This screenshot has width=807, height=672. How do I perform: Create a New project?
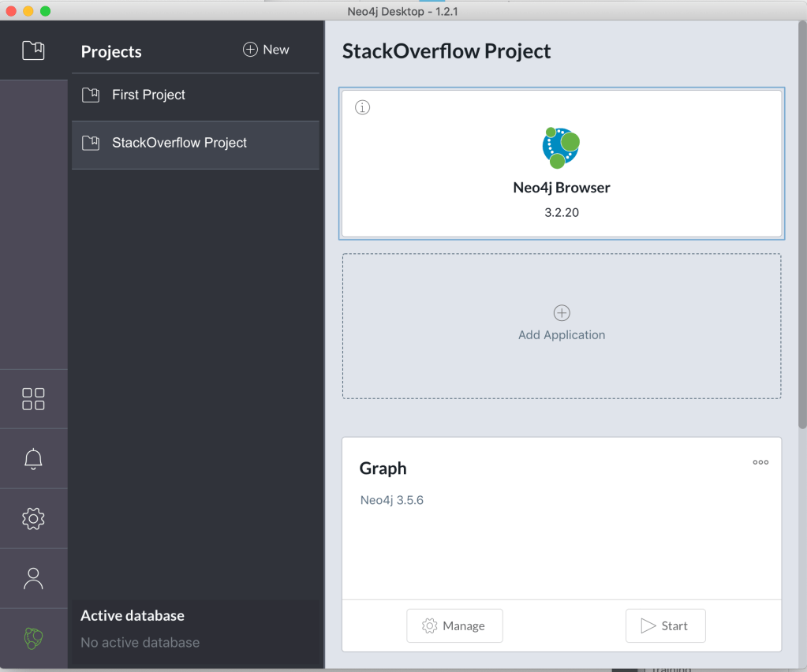click(x=266, y=50)
